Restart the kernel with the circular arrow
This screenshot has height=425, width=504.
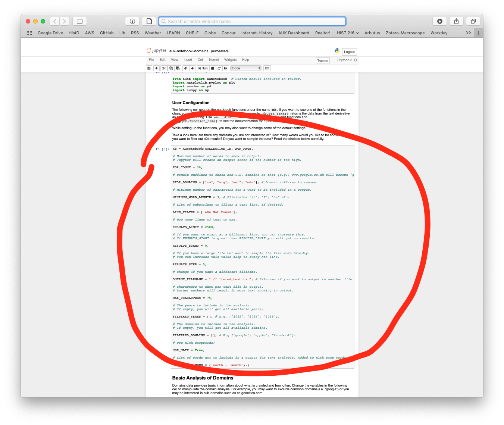[219, 68]
